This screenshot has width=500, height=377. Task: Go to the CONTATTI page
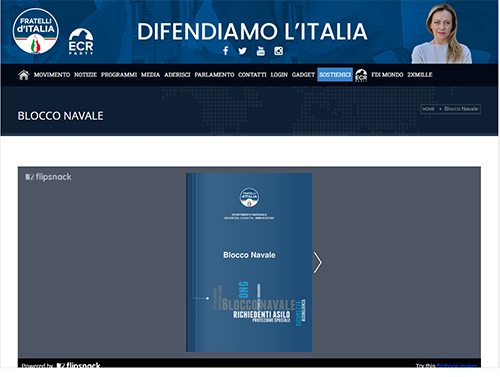pyautogui.click(x=252, y=75)
